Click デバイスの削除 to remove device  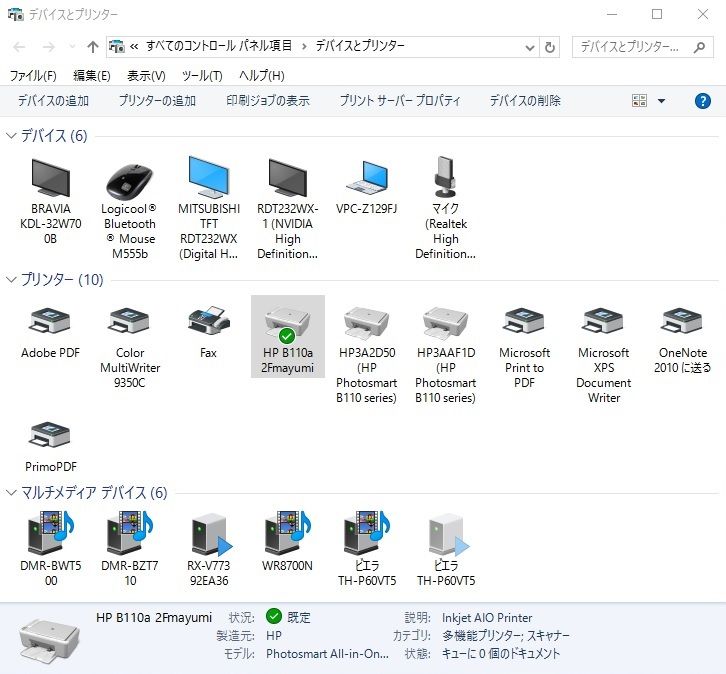525,100
